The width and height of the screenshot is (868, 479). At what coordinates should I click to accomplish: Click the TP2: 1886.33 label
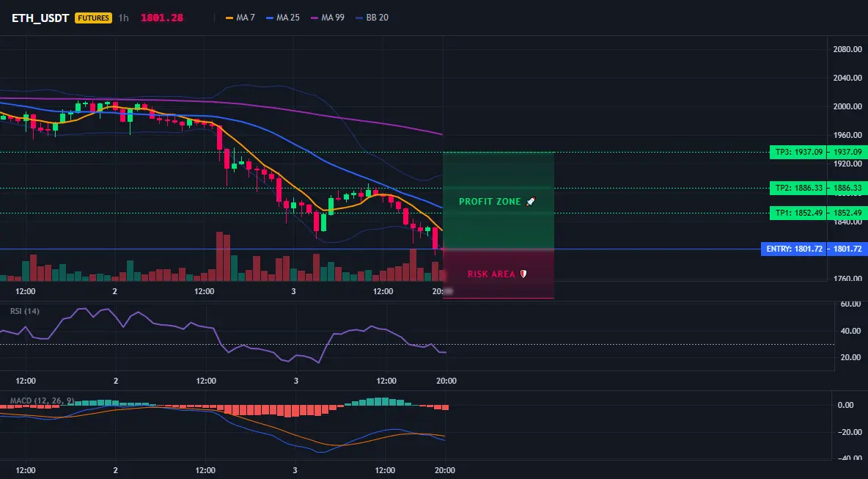pos(798,189)
